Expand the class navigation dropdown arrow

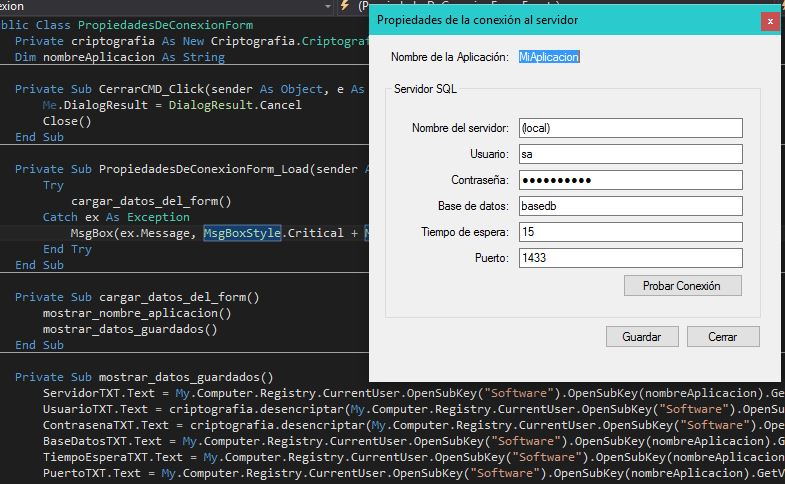(x=328, y=6)
